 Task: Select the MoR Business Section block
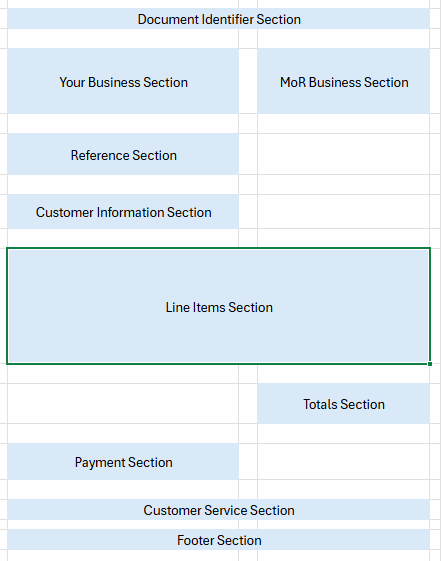pyautogui.click(x=343, y=81)
